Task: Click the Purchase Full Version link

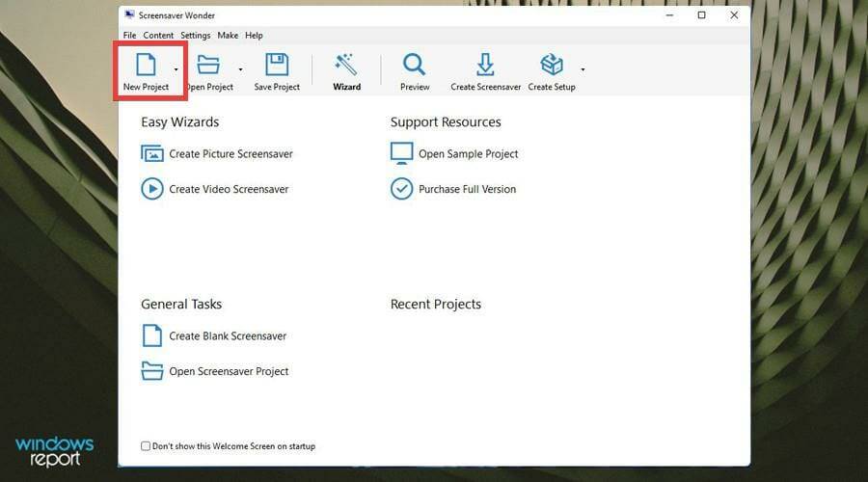Action: 467,189
